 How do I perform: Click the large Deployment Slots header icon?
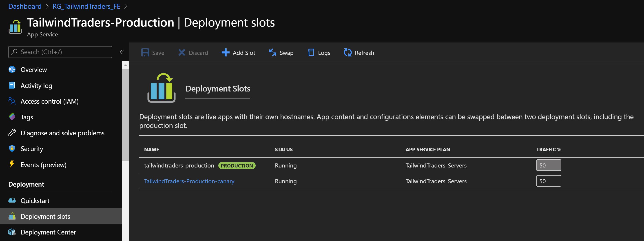[x=162, y=88]
